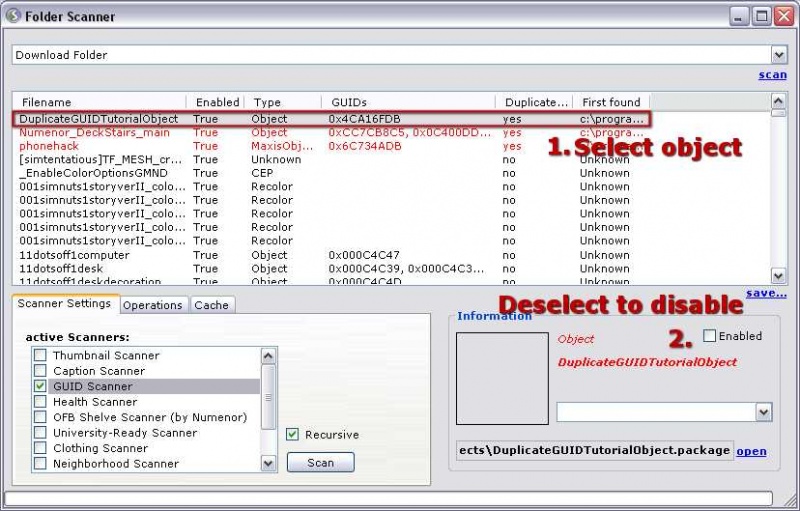Sort by the Enabled column header

pyautogui.click(x=216, y=102)
